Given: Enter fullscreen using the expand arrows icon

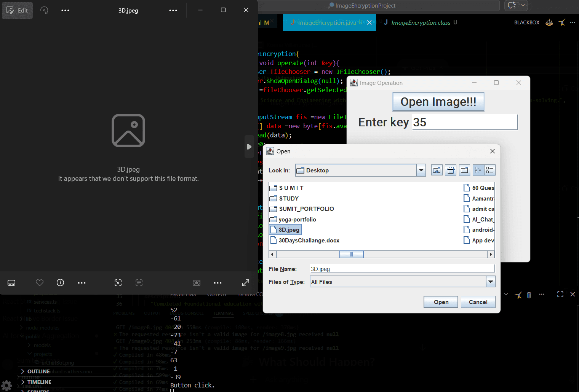Looking at the screenshot, I should pos(245,283).
